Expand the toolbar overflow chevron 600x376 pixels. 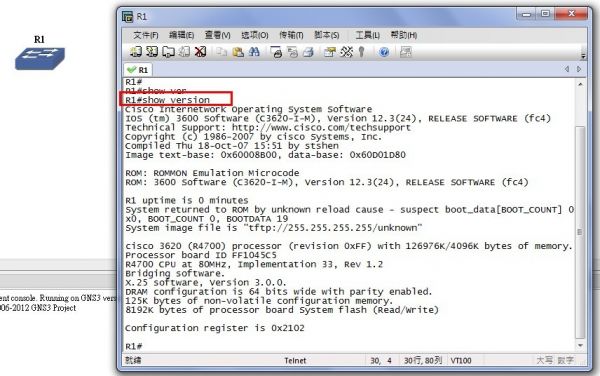pyautogui.click(x=583, y=56)
